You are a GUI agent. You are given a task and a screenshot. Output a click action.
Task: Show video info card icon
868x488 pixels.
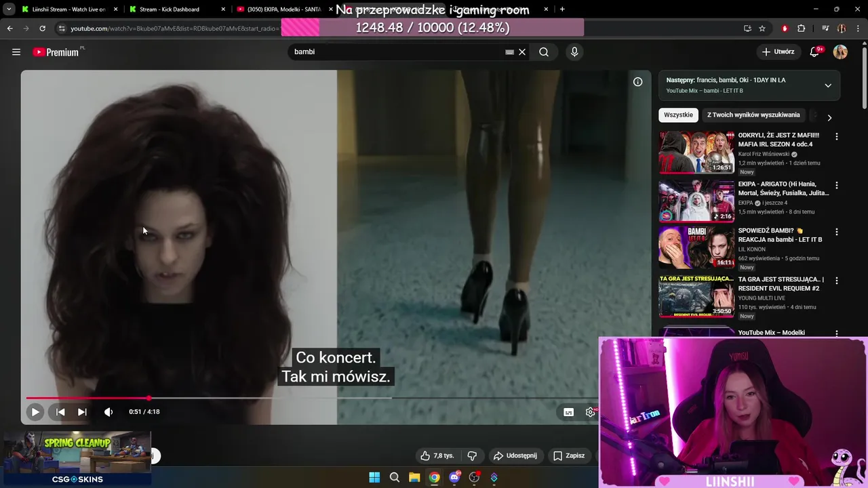(637, 81)
